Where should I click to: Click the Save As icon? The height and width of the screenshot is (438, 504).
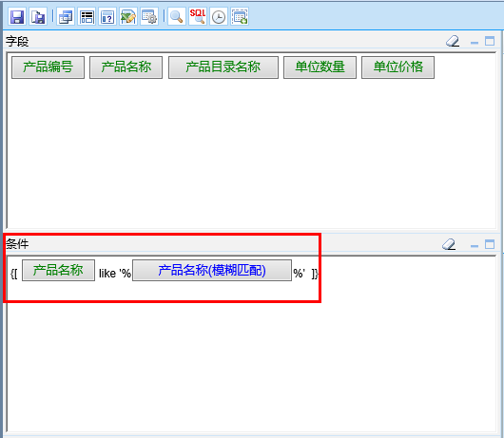(x=38, y=17)
